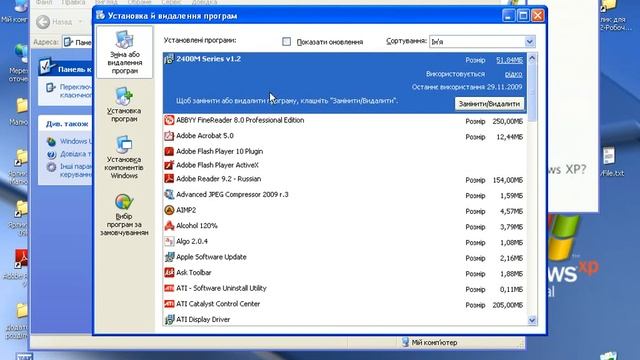Click the Windows Update globe icon in side panel
Image resolution: width=640 pixels, height=360 pixels.
pos(51,142)
